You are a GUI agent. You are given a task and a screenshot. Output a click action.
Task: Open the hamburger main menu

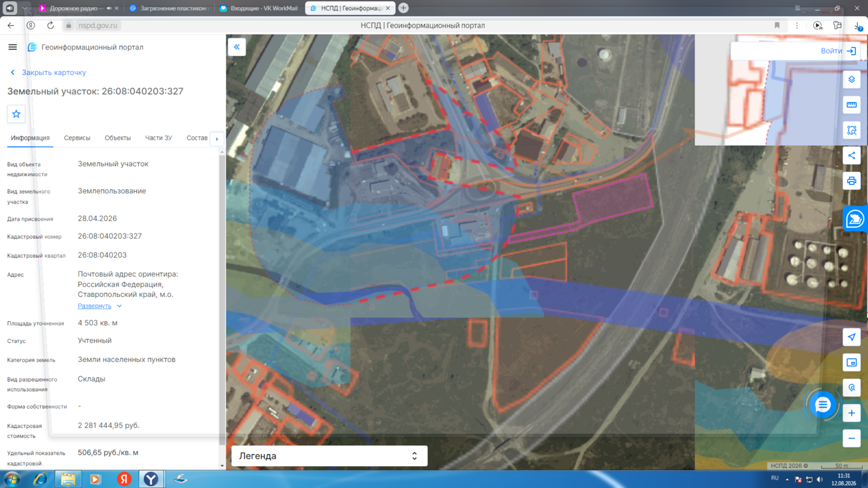tap(13, 47)
